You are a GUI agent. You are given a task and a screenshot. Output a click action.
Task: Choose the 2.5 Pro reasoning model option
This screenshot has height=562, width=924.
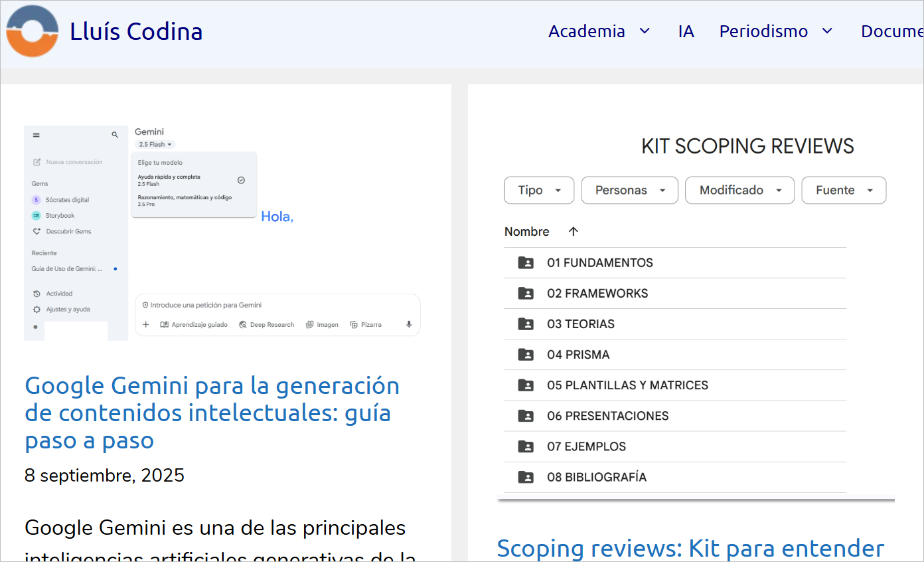pos(185,201)
